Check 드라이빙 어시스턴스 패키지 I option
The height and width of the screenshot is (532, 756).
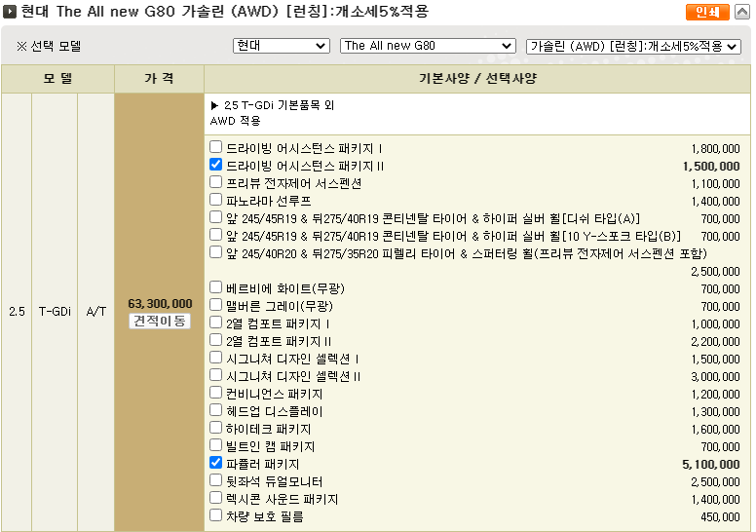click(x=215, y=146)
